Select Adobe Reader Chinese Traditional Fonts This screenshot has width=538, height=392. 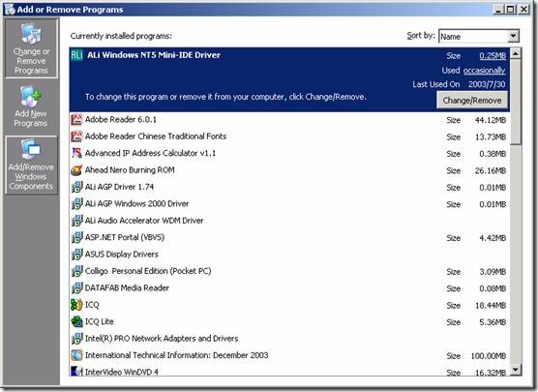coord(156,136)
